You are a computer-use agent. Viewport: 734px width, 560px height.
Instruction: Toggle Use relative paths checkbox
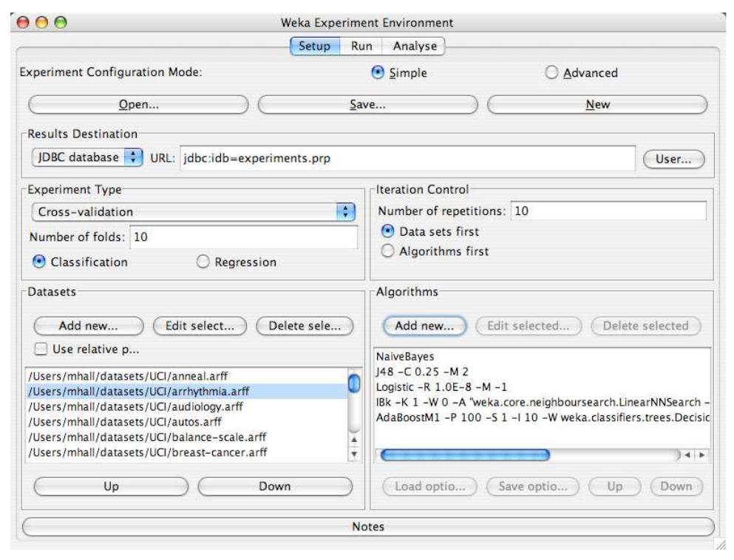pos(41,349)
